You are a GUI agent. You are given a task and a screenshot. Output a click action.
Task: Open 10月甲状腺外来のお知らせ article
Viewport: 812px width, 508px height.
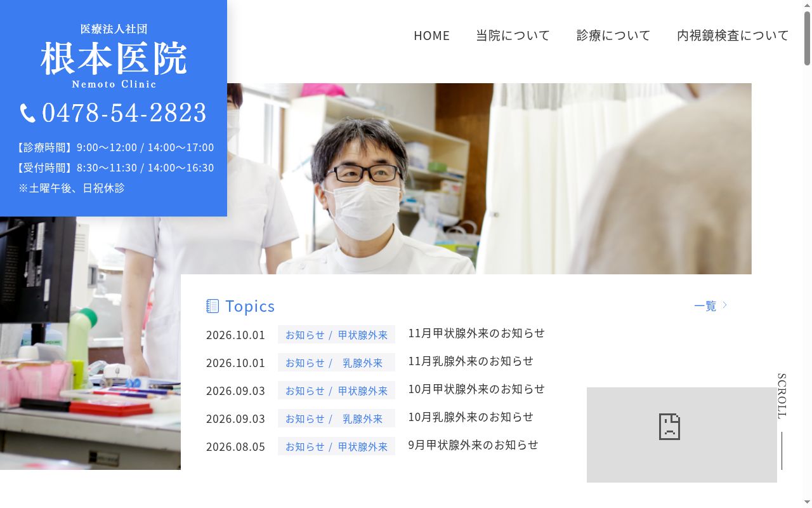pyautogui.click(x=476, y=389)
